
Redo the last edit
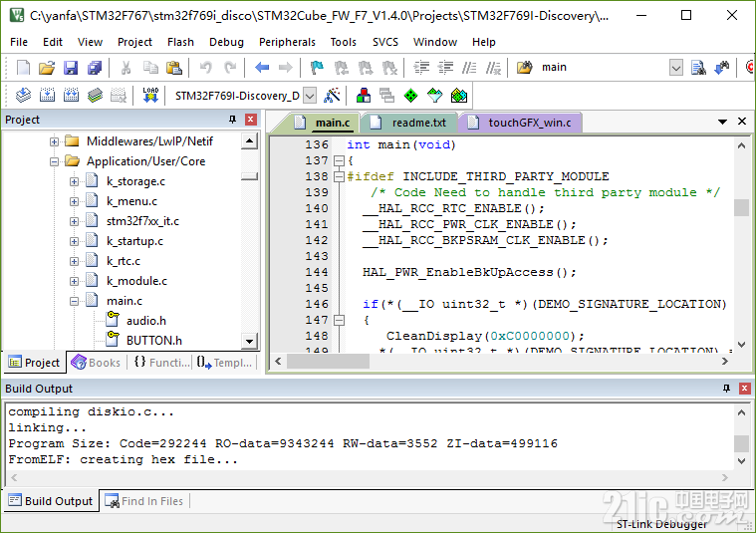click(x=230, y=68)
